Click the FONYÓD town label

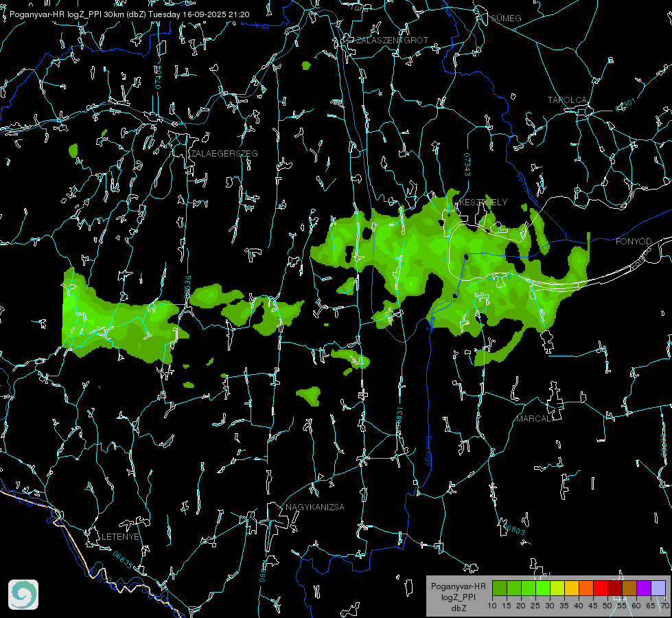[634, 242]
